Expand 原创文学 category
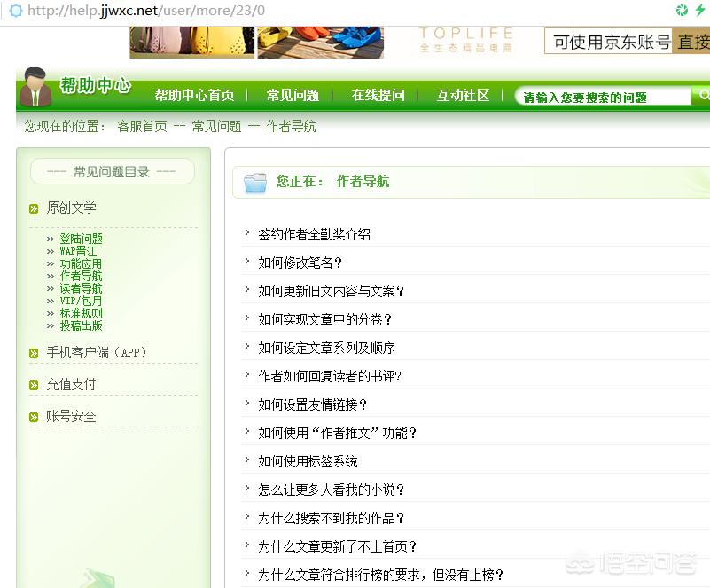The image size is (710, 588). click(71, 208)
